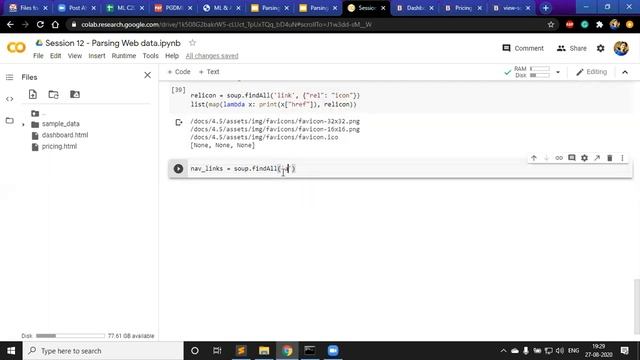Switch to the Pricing browser tab
The height and width of the screenshot is (360, 640).
(463, 8)
